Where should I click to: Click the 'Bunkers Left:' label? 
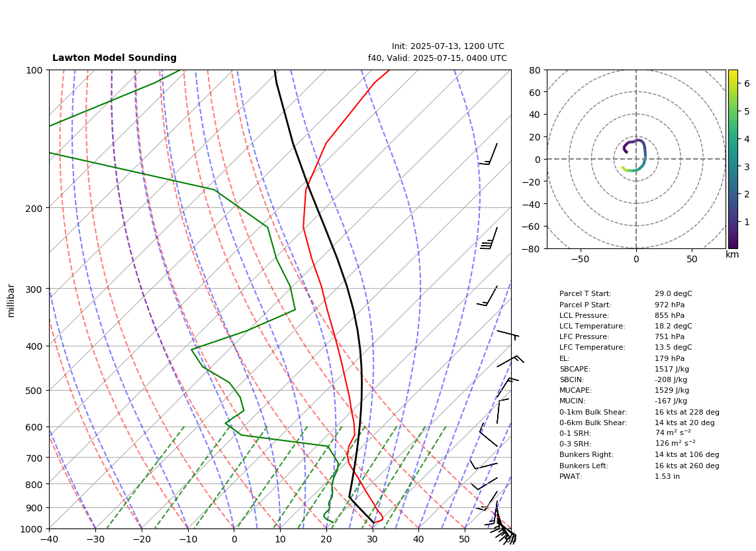(x=583, y=466)
